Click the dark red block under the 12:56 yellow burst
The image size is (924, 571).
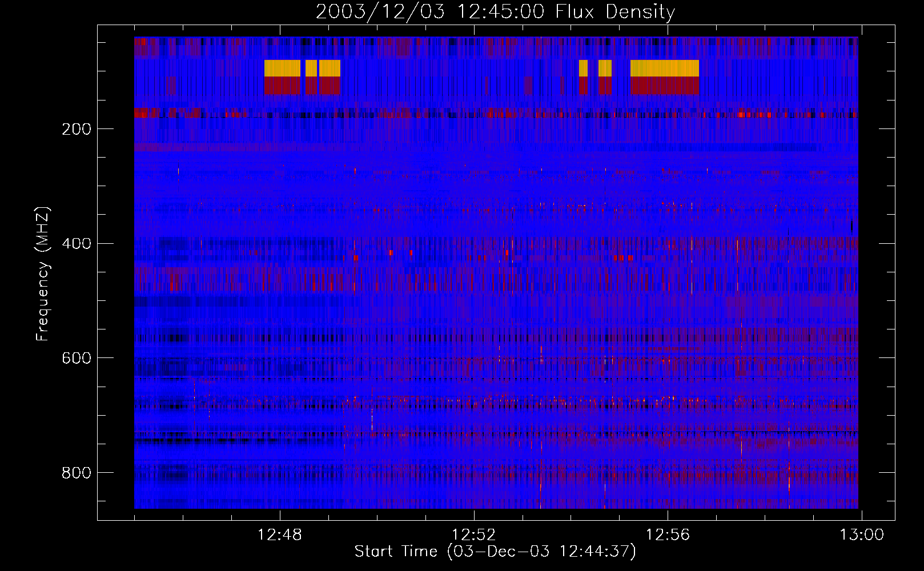665,86
